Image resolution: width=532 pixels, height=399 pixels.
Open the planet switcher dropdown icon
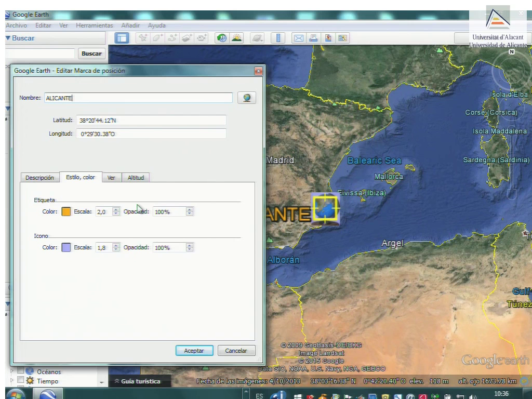[x=257, y=38]
